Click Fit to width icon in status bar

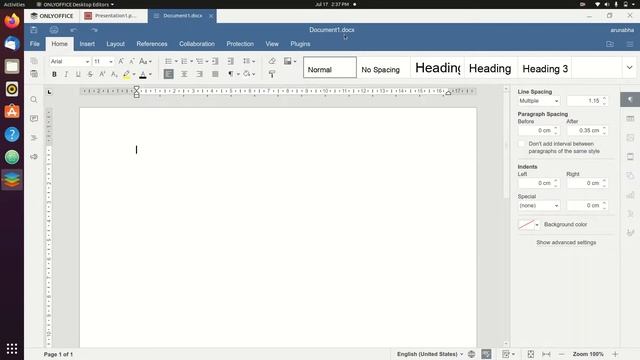pyautogui.click(x=546, y=354)
